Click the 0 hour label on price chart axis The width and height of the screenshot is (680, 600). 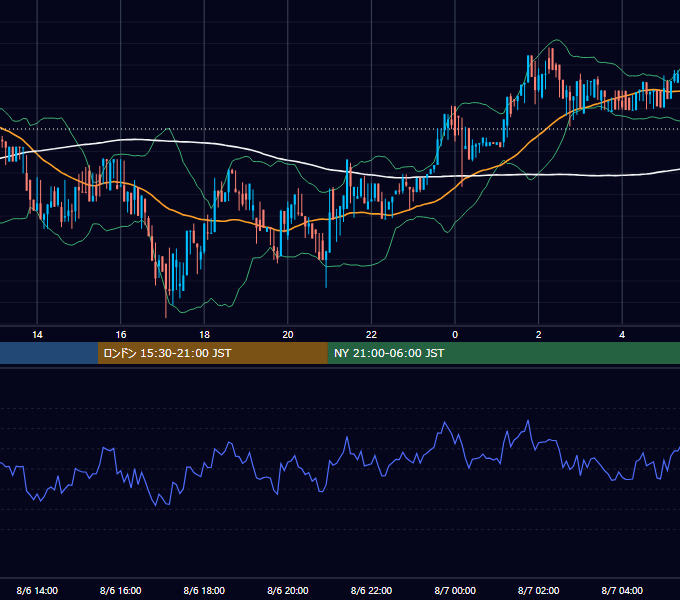coord(455,335)
